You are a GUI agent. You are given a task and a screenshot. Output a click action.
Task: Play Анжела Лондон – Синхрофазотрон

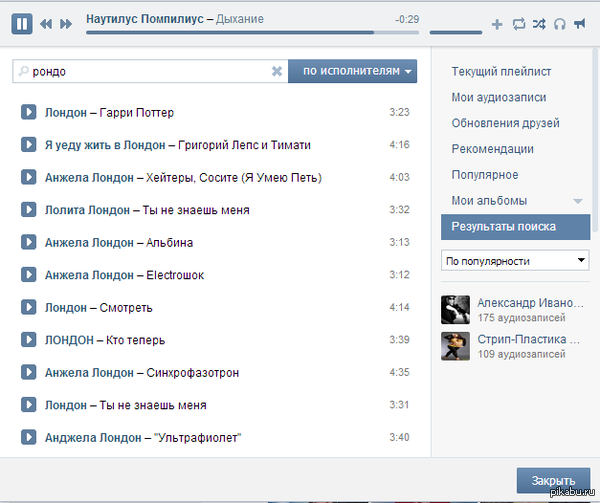[x=29, y=372]
